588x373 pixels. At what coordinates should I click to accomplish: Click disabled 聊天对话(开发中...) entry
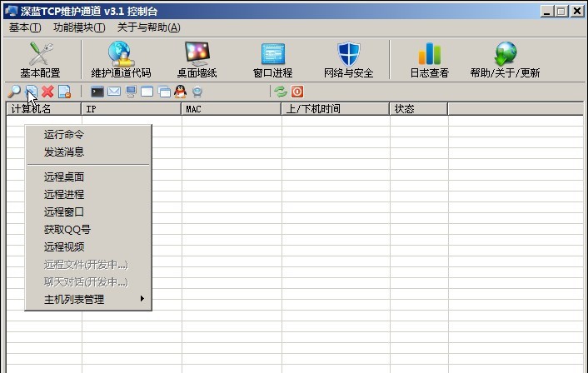(x=88, y=281)
